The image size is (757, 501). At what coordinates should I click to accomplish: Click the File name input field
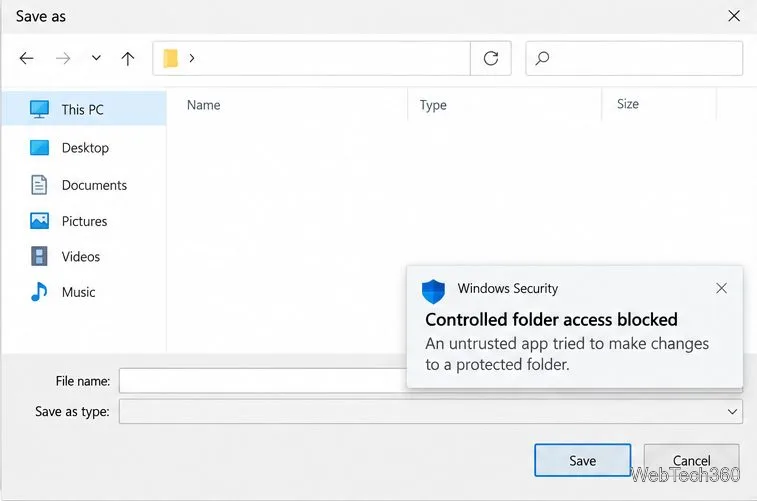click(263, 381)
